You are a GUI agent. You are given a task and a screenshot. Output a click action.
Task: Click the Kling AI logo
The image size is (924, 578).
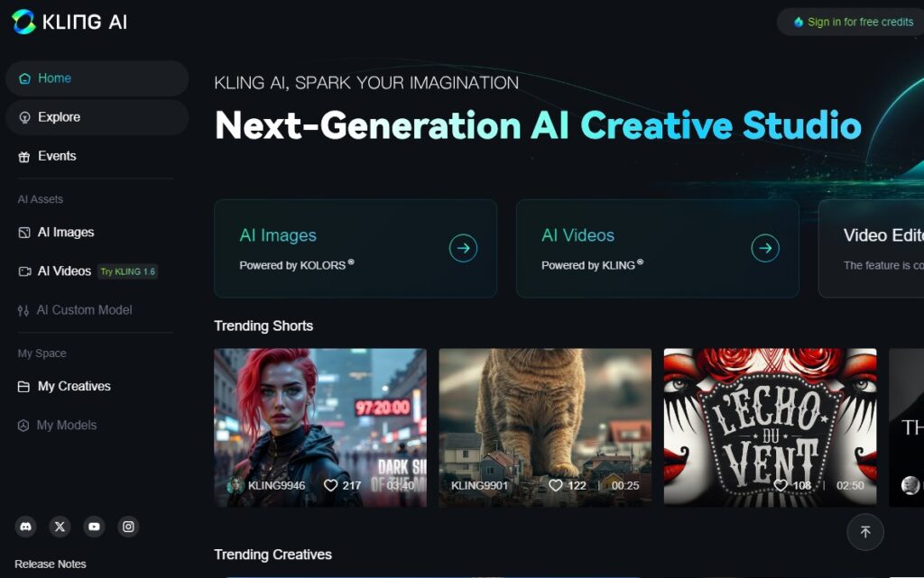[69, 22]
